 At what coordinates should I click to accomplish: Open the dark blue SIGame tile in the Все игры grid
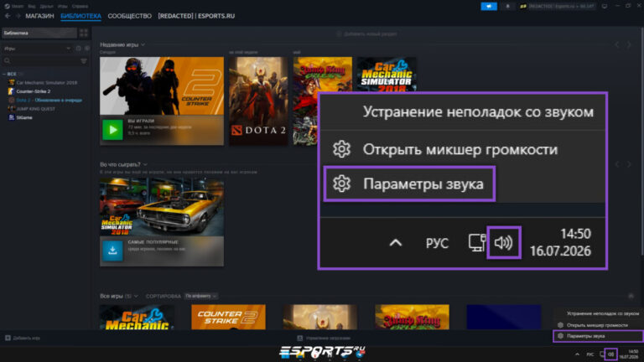[x=504, y=317]
